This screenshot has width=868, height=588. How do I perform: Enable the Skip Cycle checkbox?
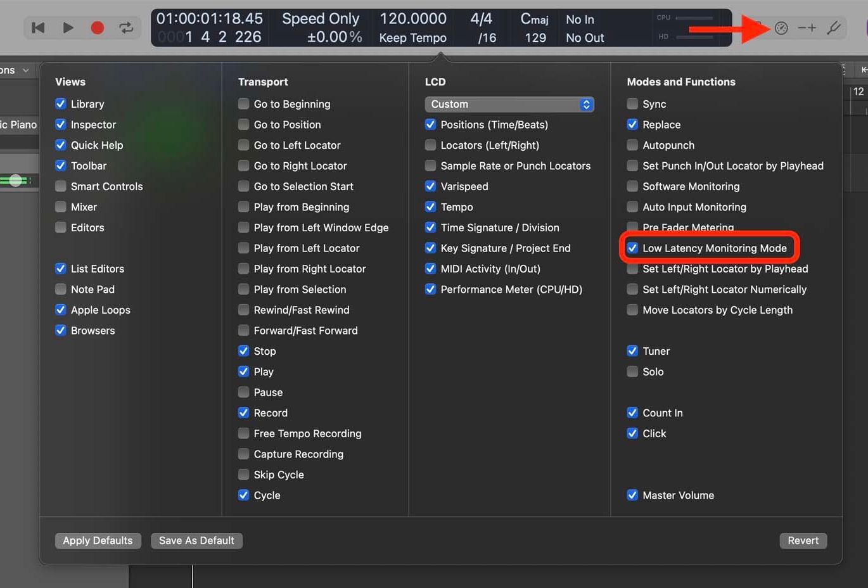click(x=243, y=475)
